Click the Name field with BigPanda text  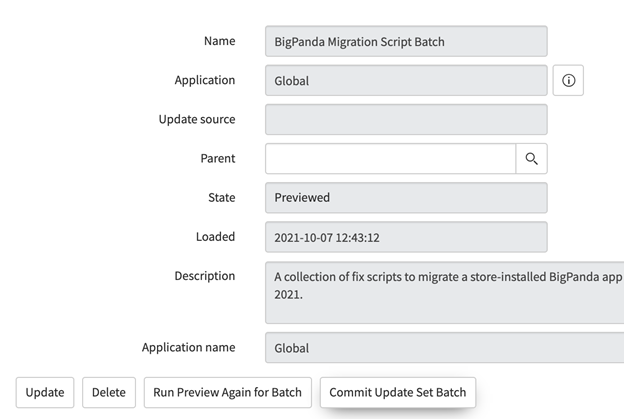(405, 42)
